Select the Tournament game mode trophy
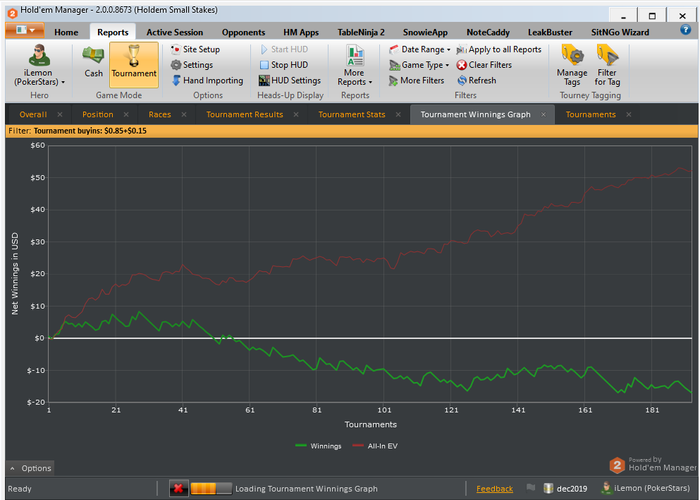Image resolution: width=700 pixels, height=500 pixels. point(134,65)
